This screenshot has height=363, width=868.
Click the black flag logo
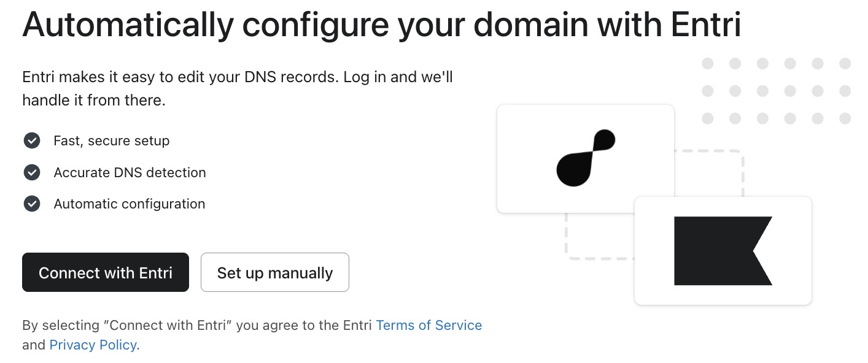tap(723, 250)
